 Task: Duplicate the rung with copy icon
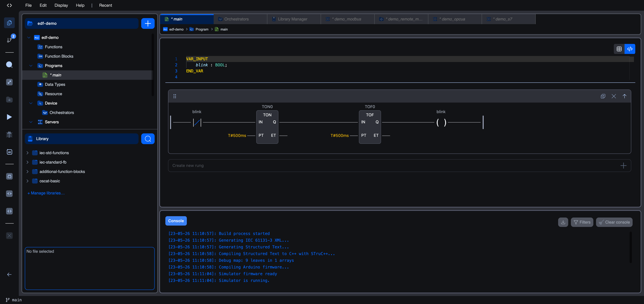[603, 96]
